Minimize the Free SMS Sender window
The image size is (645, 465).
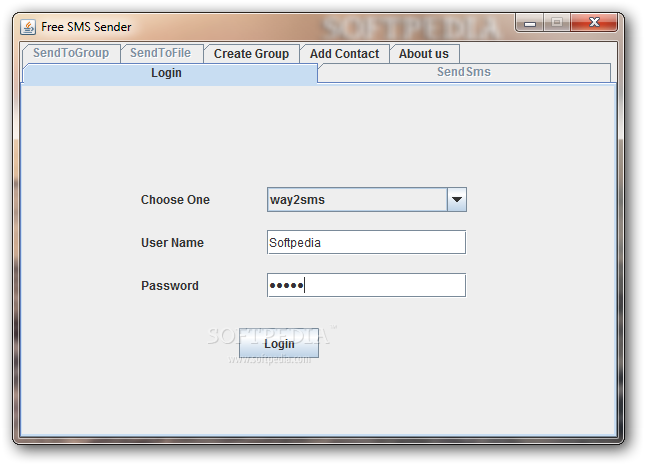[x=530, y=23]
